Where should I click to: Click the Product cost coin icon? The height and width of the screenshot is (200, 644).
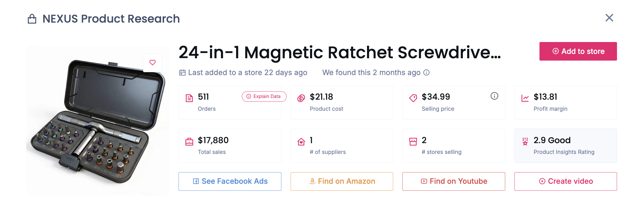click(301, 98)
